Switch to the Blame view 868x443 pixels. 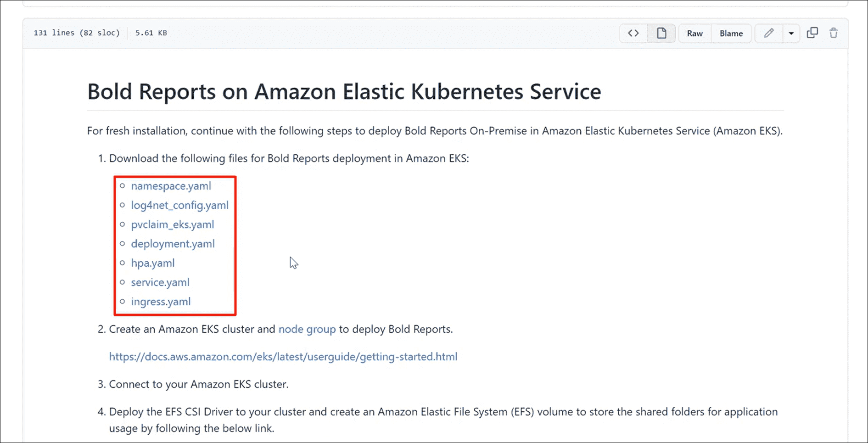click(x=731, y=33)
